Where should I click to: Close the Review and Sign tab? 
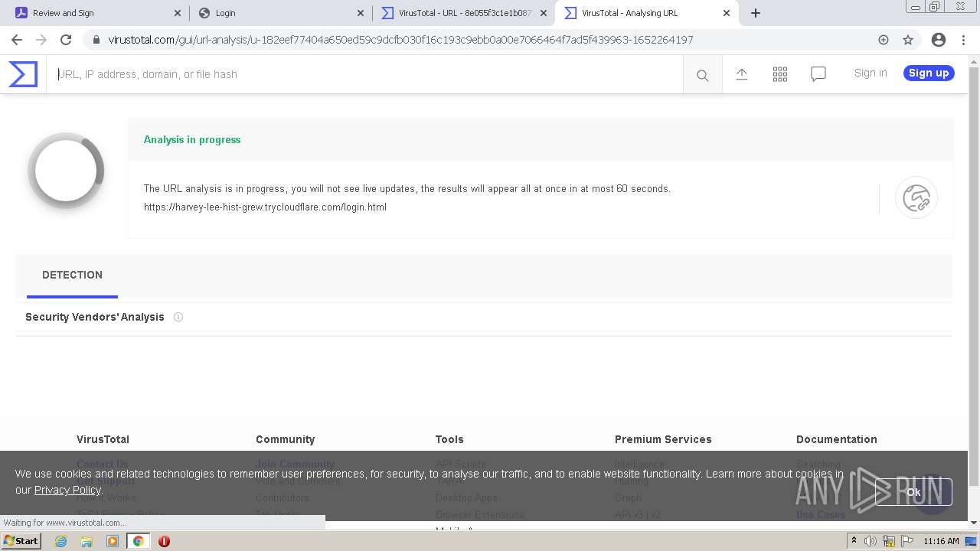[178, 13]
